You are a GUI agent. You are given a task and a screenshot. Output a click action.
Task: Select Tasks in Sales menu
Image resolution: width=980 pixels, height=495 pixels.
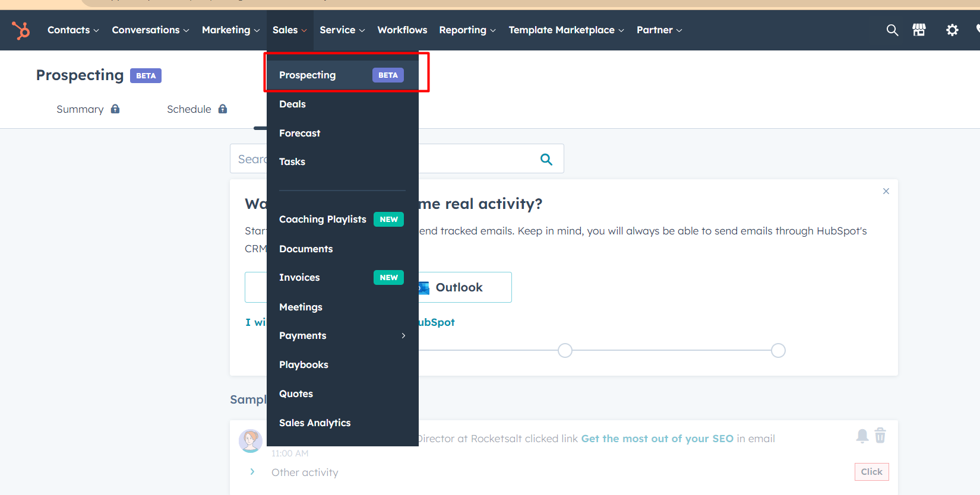pos(343,161)
